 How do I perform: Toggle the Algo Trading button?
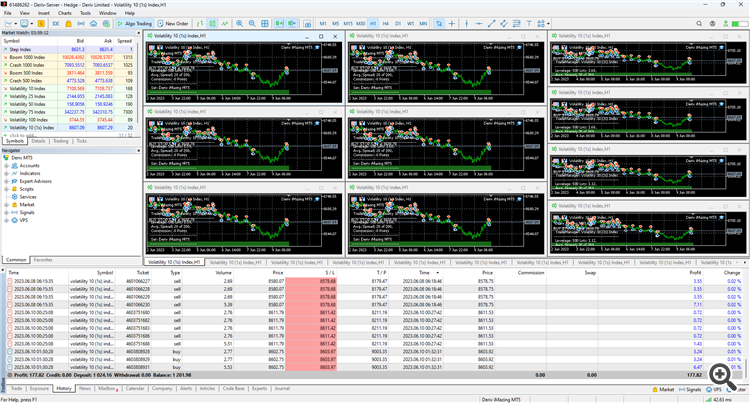click(x=134, y=23)
